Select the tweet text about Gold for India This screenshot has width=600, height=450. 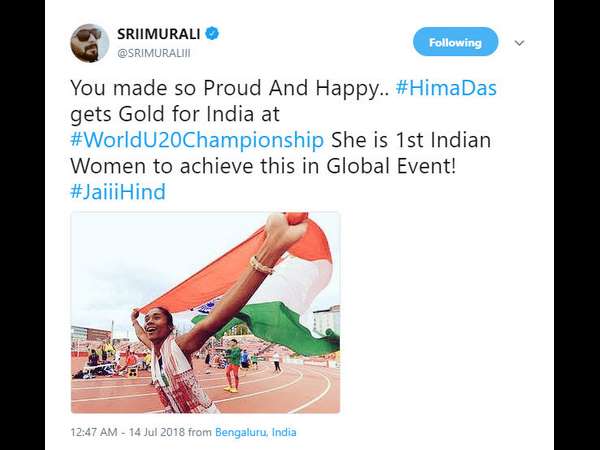283,140
